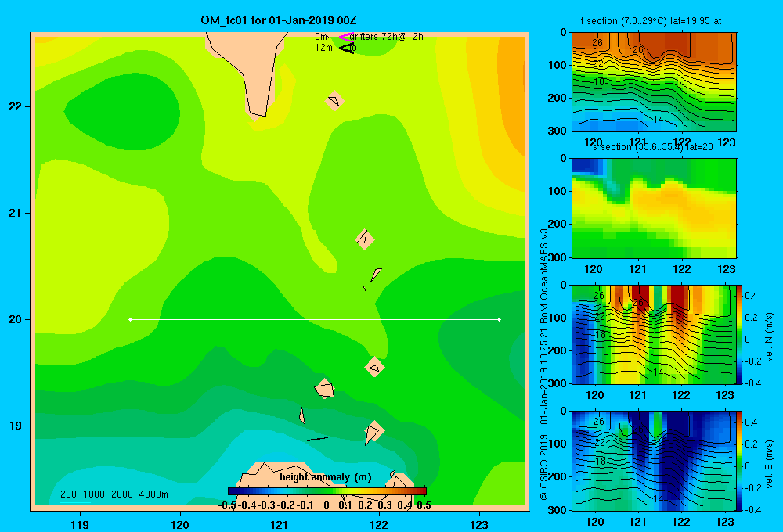The height and width of the screenshot is (532, 783).
Task: Click longitude label 119 under the main map
Action: 80,524
